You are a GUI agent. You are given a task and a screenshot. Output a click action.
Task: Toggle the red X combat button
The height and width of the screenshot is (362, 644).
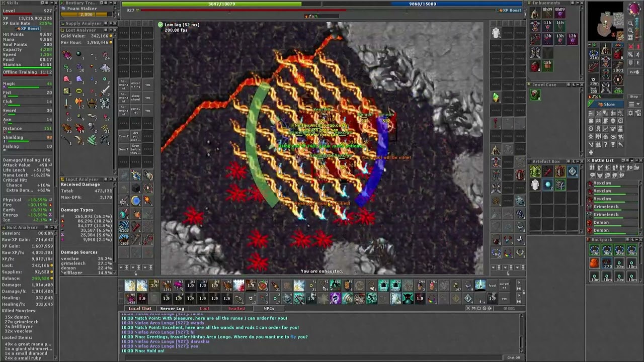(x=630, y=46)
